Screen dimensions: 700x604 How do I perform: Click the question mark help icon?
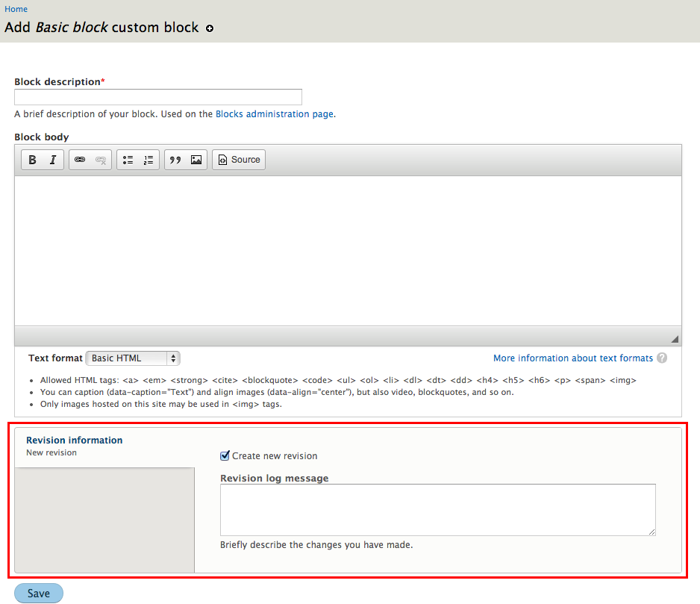662,358
